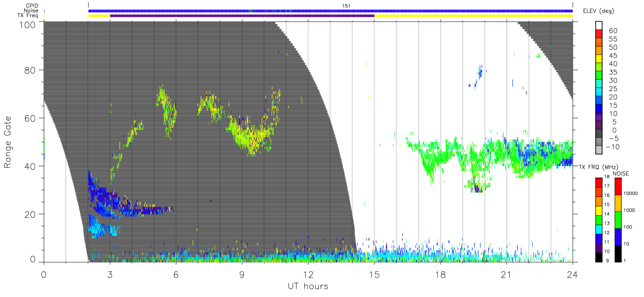Click the Range Gate axis title
Viewport: 644px width, 297px height.
pyautogui.click(x=8, y=141)
